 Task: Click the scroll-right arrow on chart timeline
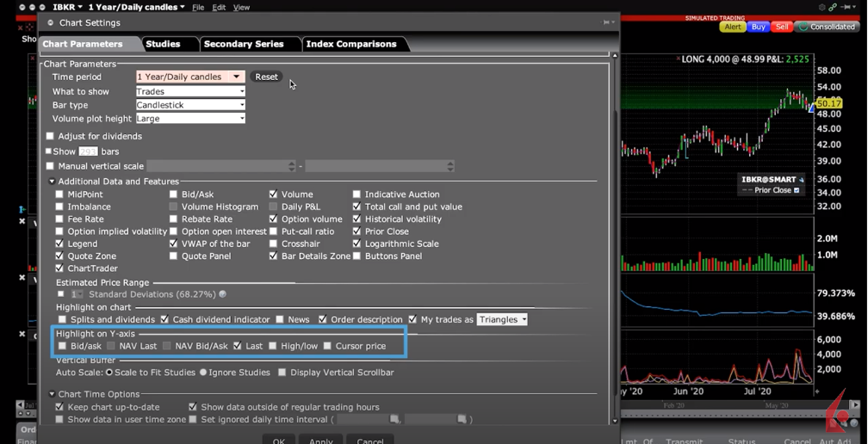[x=854, y=404]
